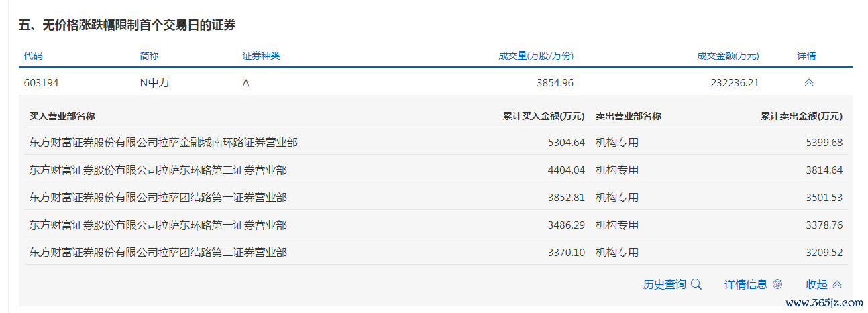Open the 历史查询 link

tap(664, 284)
